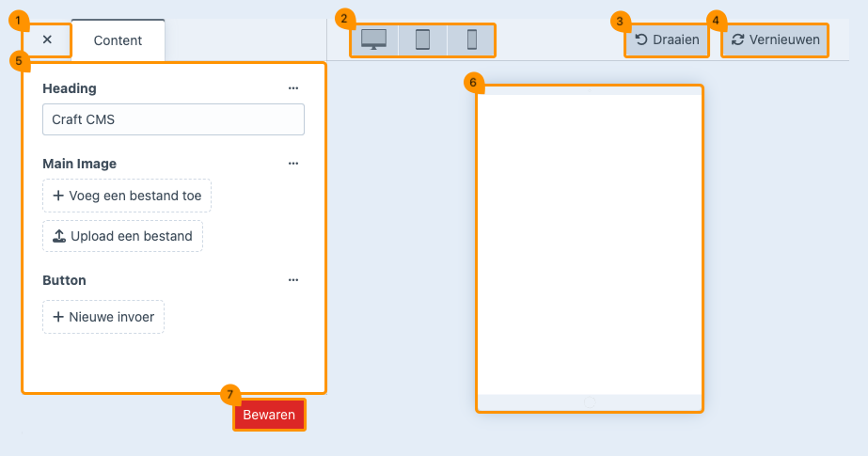Click the Button field label
868x456 pixels.
pos(64,280)
